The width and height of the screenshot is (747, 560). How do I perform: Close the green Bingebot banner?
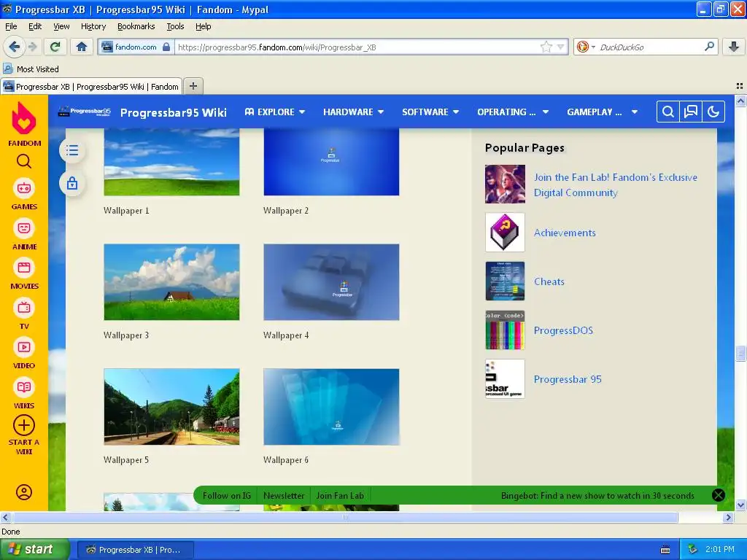tap(718, 495)
